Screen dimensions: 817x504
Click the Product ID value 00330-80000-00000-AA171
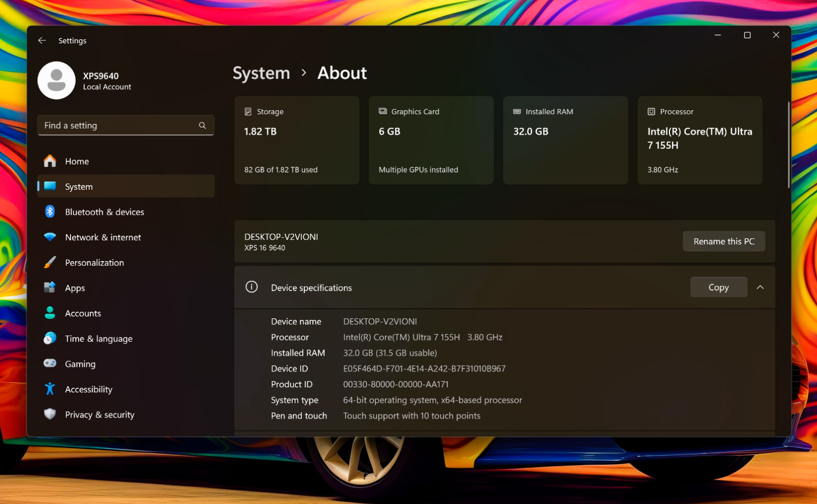click(x=396, y=384)
